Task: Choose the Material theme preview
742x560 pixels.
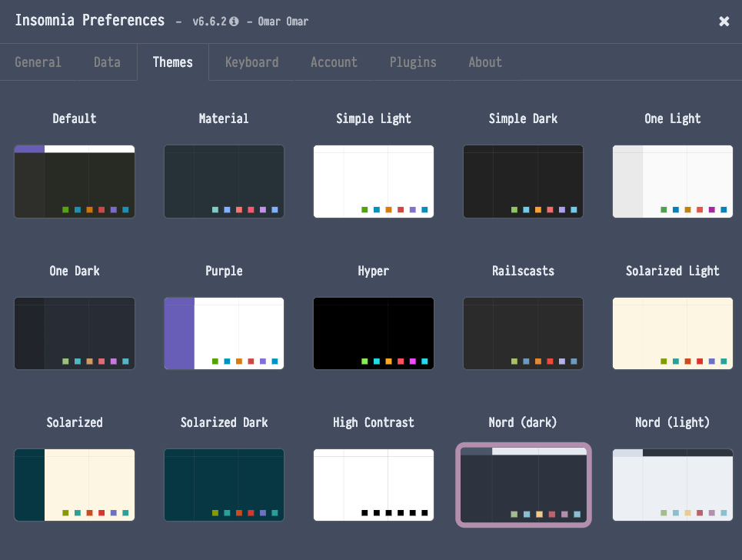Action: [x=224, y=182]
